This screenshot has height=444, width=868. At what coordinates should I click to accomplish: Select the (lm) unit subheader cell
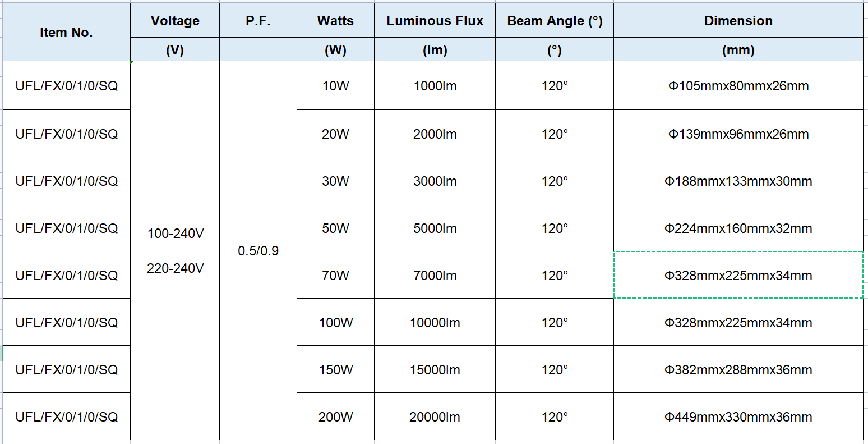[x=435, y=50]
